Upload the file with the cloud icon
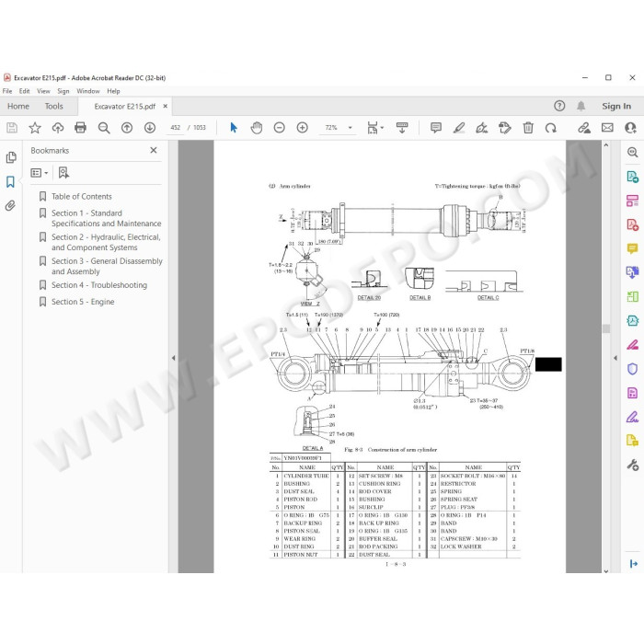This screenshot has height=644, width=644. point(58,128)
